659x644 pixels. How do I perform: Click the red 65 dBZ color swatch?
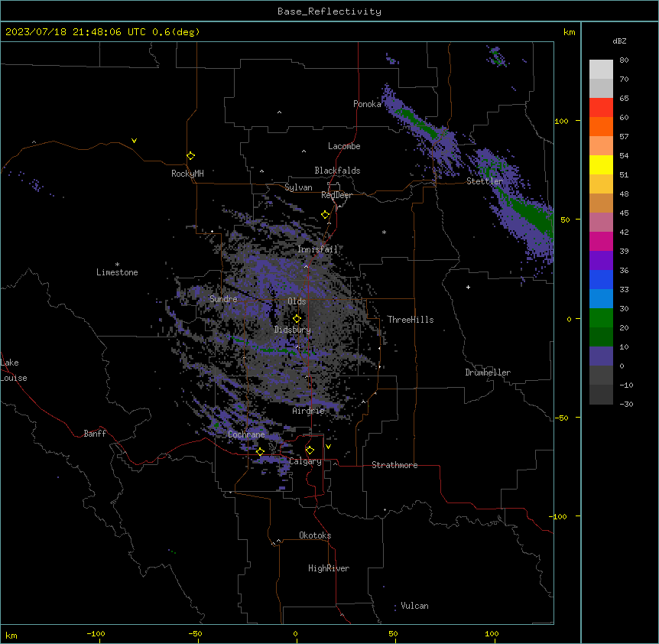601,107
